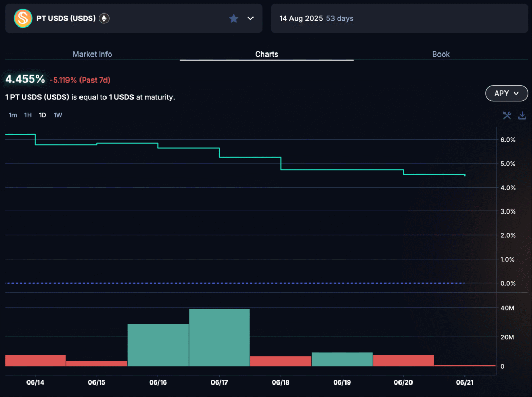Click the 06/14 date axis label
Screen dimensions: 532x397
[x=35, y=382]
